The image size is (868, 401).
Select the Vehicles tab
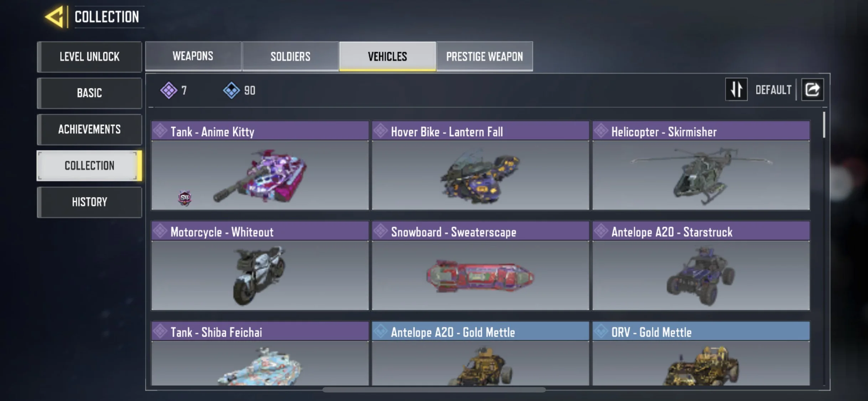click(x=387, y=56)
